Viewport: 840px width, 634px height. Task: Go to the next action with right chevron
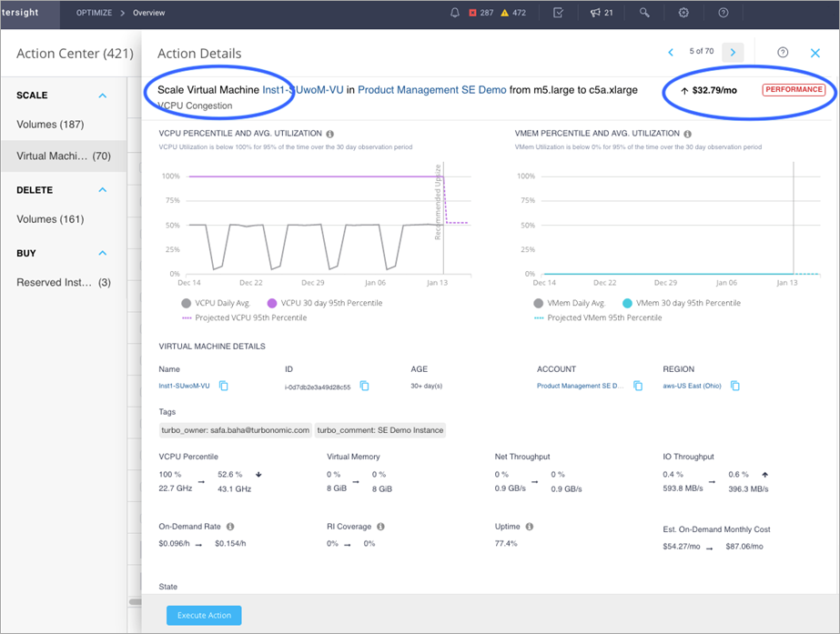point(733,52)
